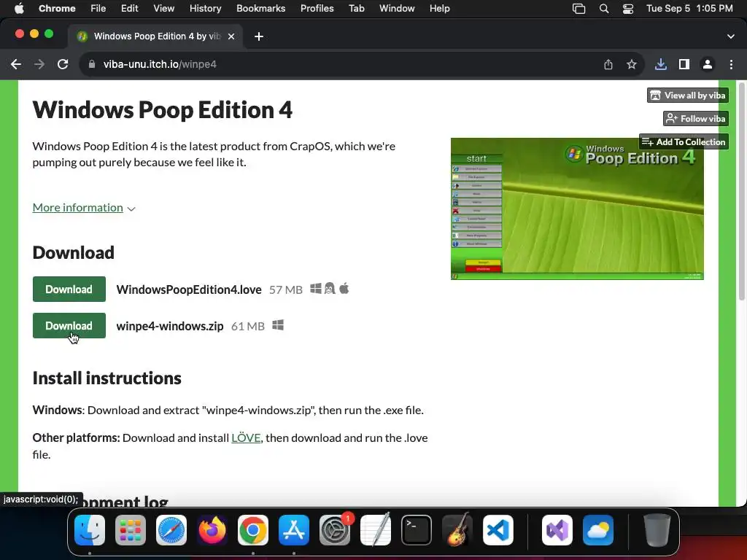Open the Edit menu

tap(129, 9)
